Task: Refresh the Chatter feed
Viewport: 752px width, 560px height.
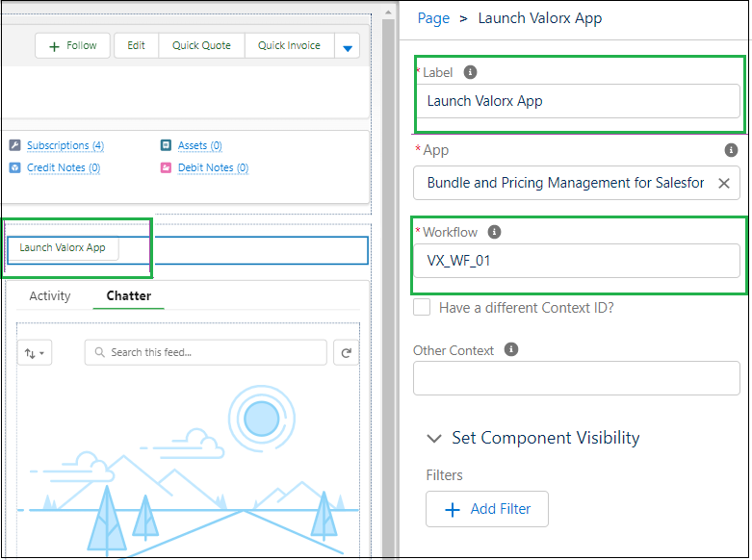Action: pyautogui.click(x=347, y=353)
